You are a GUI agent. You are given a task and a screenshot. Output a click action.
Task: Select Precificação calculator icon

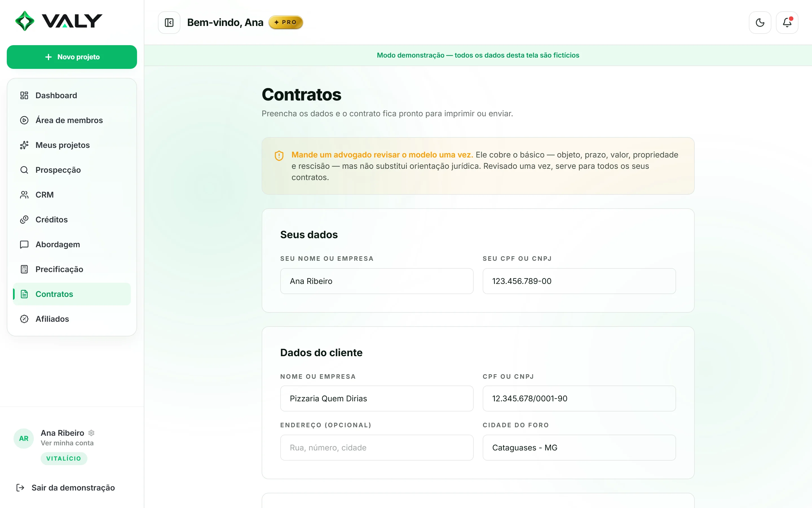tap(24, 270)
